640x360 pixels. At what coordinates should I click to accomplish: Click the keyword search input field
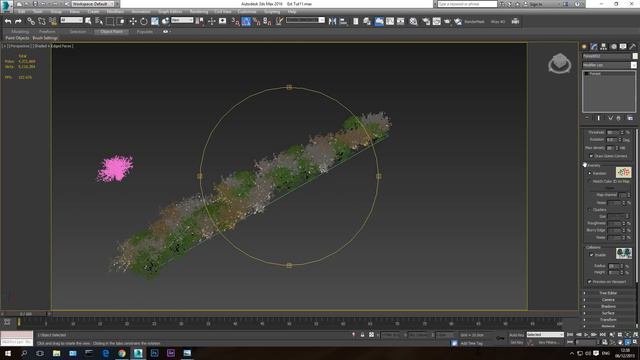pos(467,4)
